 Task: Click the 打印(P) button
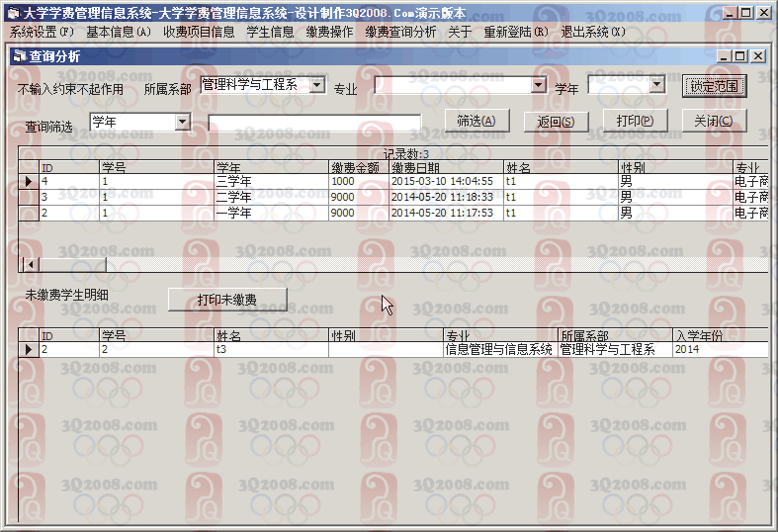[x=635, y=121]
